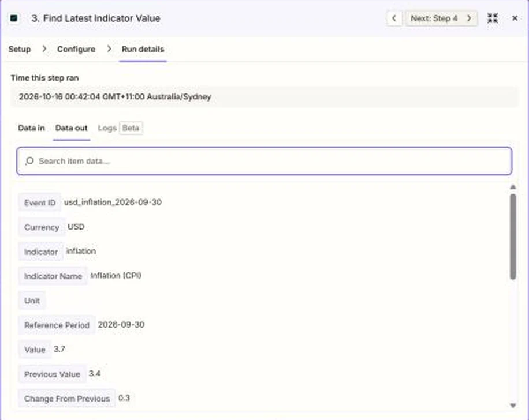
Task: Click scrollbar up arrow
Action: click(513, 187)
